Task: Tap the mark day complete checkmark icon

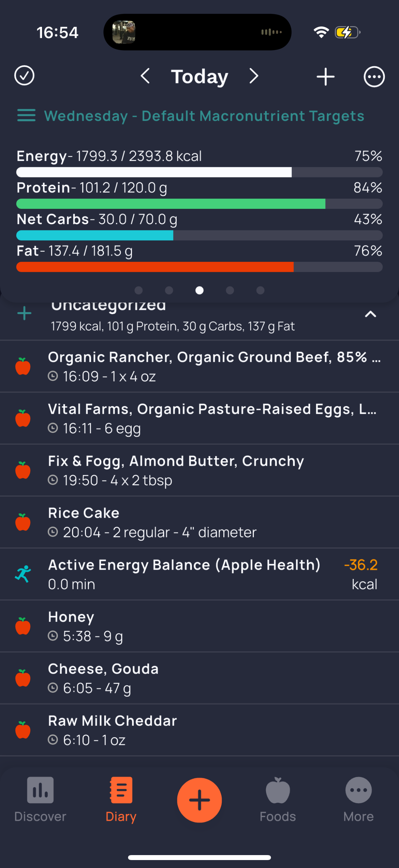Action: 24,76
